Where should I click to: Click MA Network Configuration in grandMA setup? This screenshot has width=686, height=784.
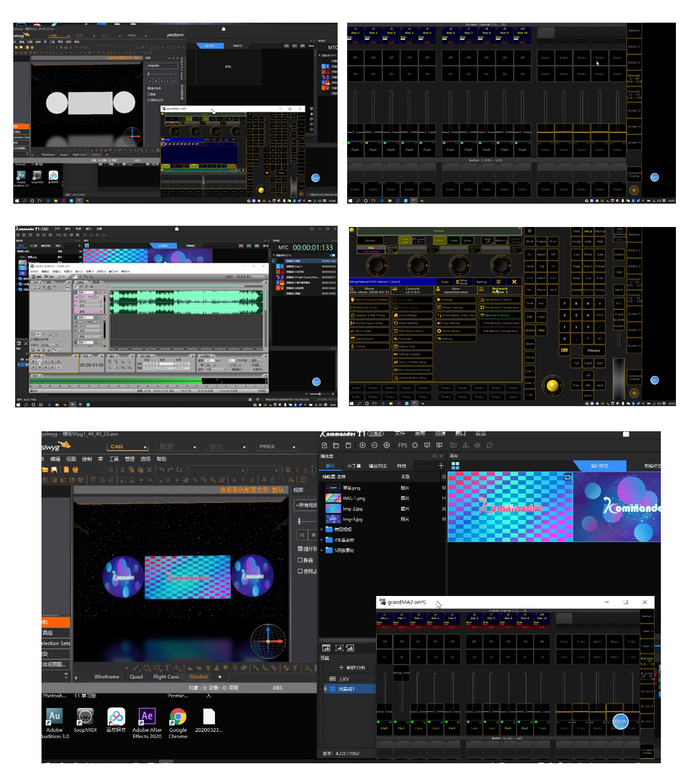click(x=499, y=307)
